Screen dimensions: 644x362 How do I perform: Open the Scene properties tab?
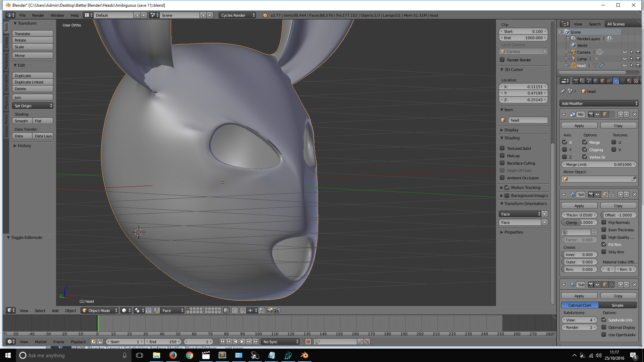point(589,81)
